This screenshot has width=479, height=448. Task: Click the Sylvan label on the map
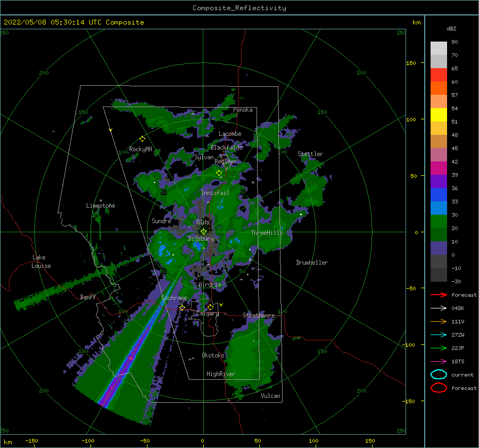click(204, 157)
